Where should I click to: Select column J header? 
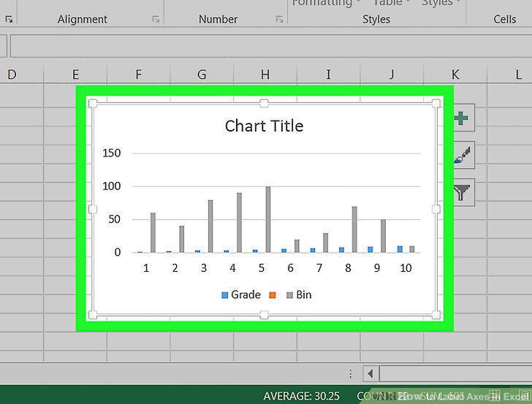click(x=392, y=75)
